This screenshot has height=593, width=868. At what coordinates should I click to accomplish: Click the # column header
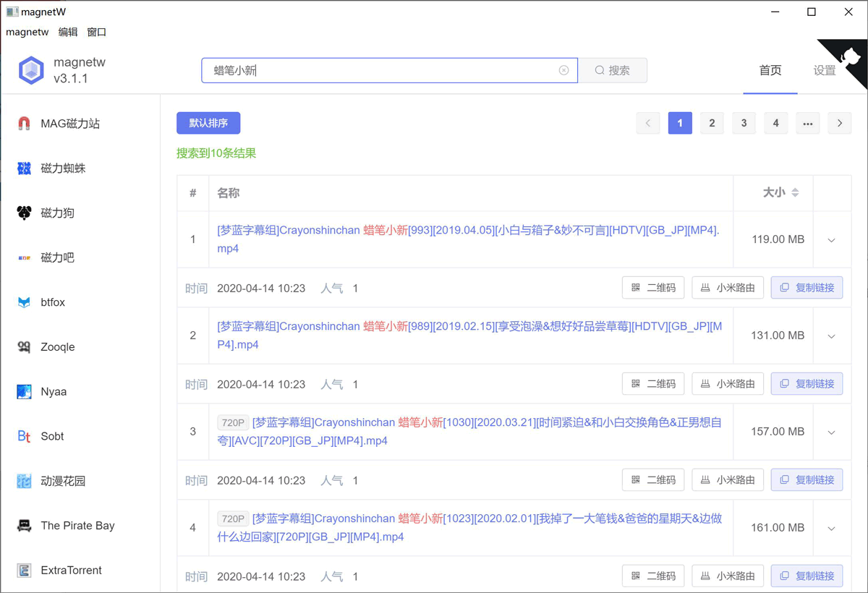pos(193,193)
